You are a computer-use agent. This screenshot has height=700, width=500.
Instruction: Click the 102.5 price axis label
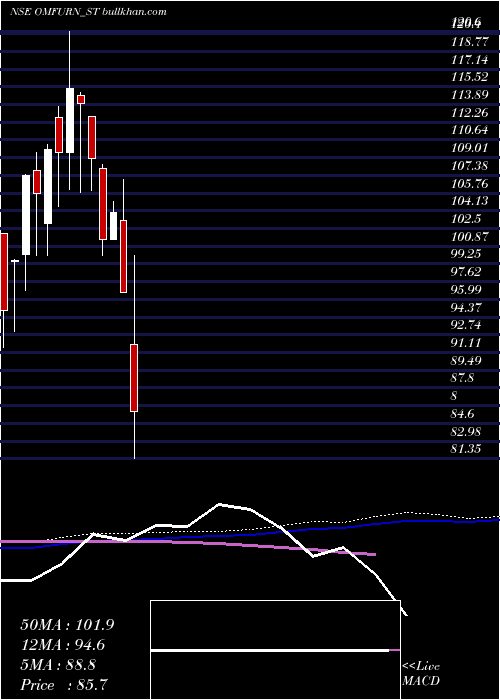466,219
